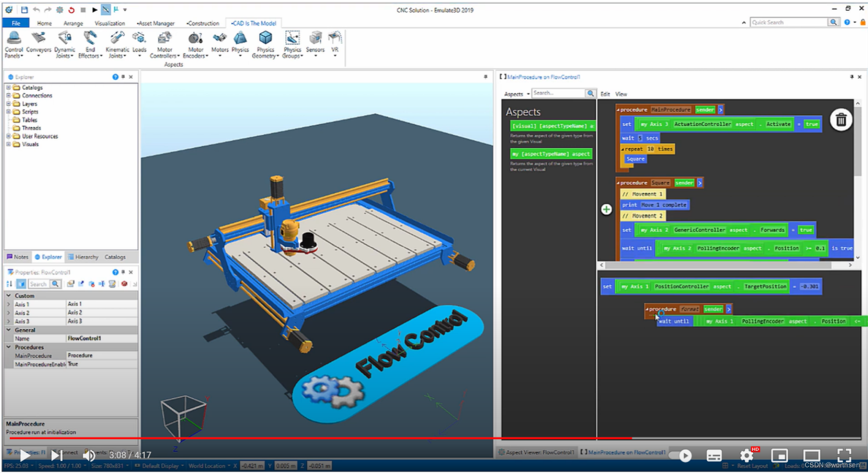Click the VR ribbon icon
868x473 pixels.
tap(335, 43)
